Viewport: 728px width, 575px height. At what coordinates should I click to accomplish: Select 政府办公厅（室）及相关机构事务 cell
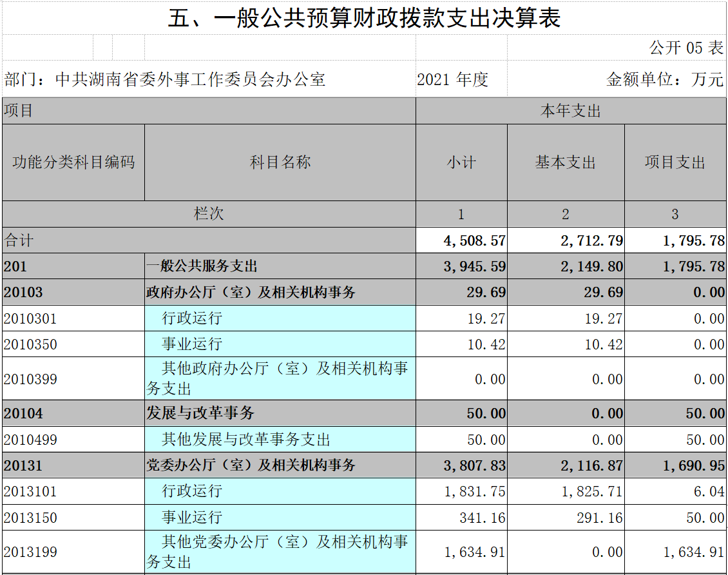(280, 292)
